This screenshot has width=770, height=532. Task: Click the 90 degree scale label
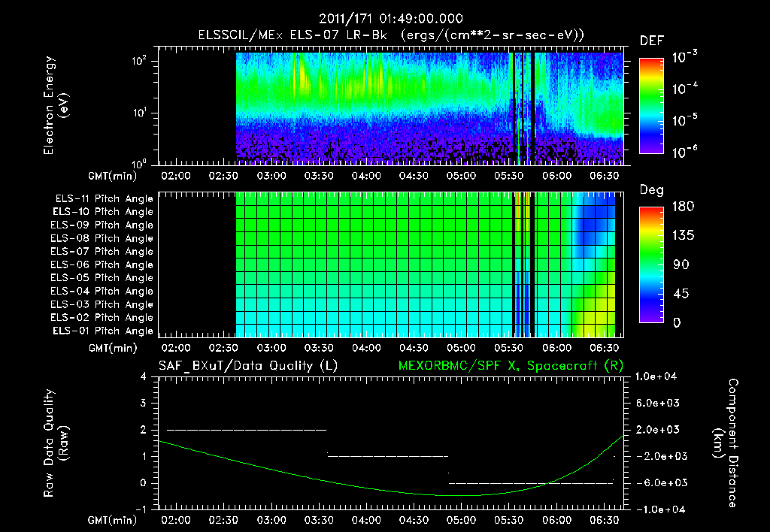click(x=681, y=265)
